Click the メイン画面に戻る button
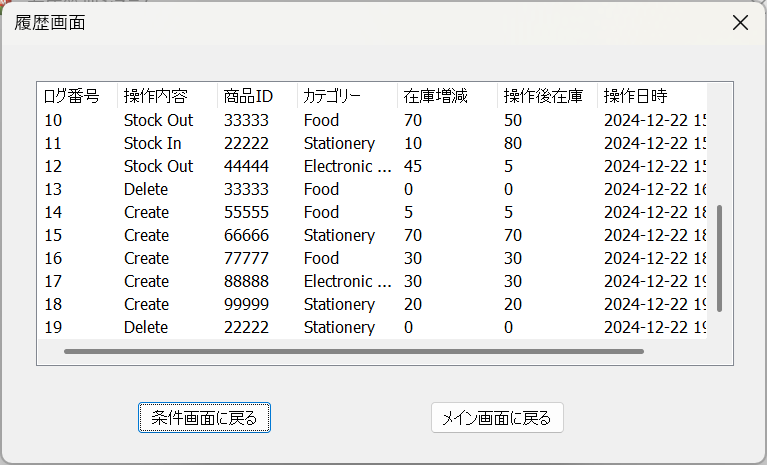Image resolution: width=767 pixels, height=465 pixels. point(497,418)
